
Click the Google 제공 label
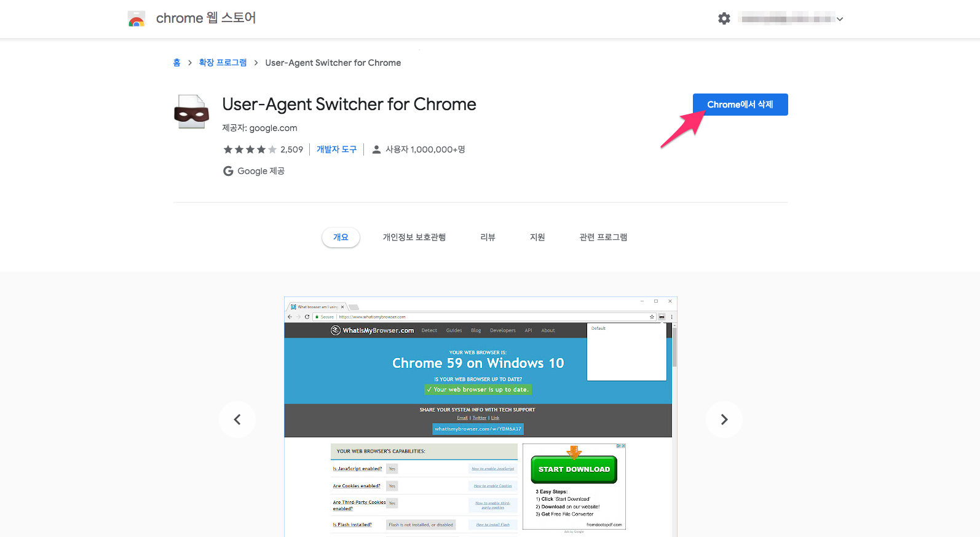point(261,171)
